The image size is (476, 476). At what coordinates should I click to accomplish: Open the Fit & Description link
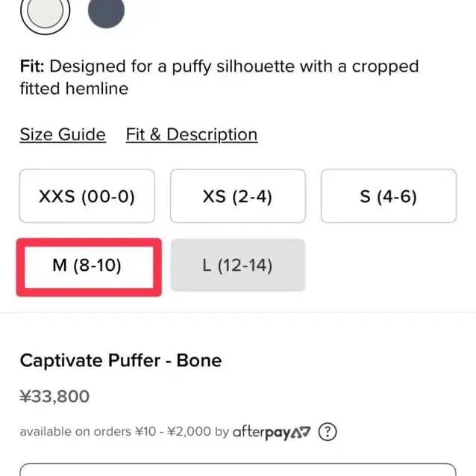191,134
